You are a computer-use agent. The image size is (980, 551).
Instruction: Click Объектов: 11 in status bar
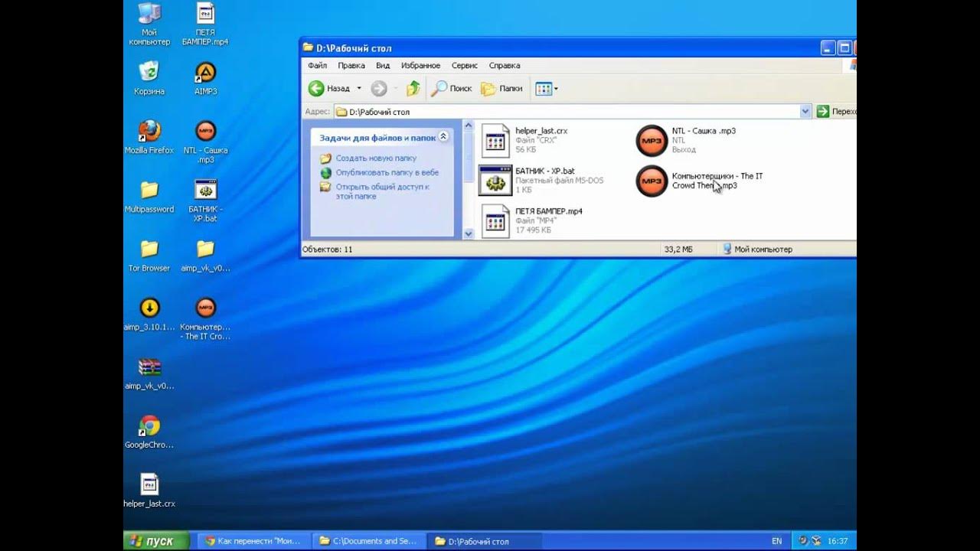[x=327, y=249]
